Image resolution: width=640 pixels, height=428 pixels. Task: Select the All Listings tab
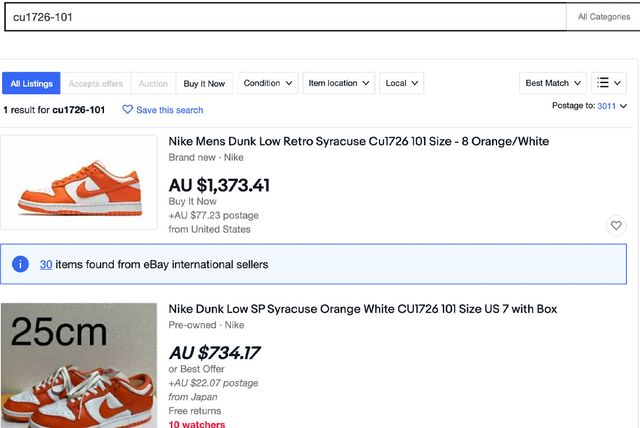(31, 83)
